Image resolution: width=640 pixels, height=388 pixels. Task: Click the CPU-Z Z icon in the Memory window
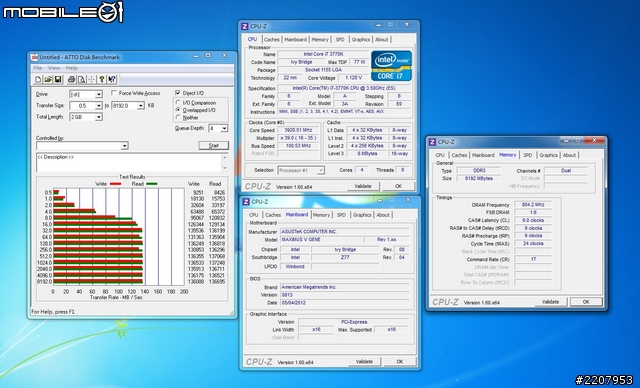coord(432,142)
